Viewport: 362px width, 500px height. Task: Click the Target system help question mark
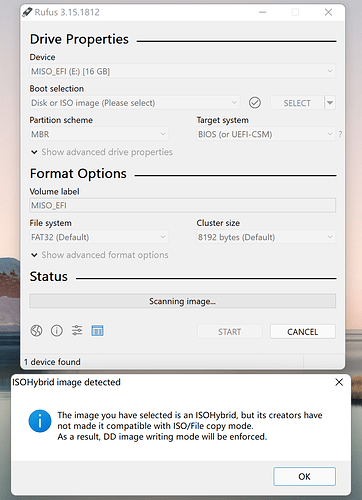tap(340, 134)
